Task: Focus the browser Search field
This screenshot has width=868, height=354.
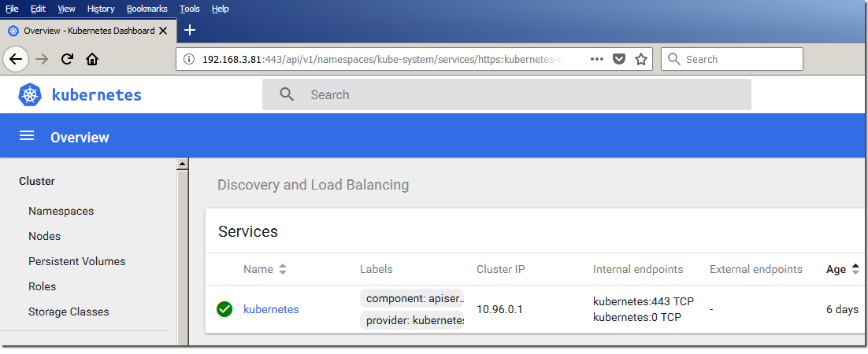Action: tap(732, 59)
